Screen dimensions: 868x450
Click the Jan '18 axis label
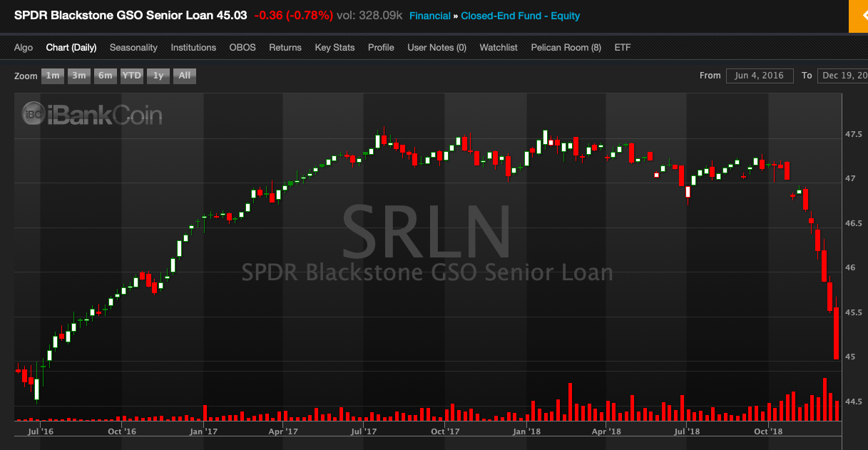(x=526, y=431)
